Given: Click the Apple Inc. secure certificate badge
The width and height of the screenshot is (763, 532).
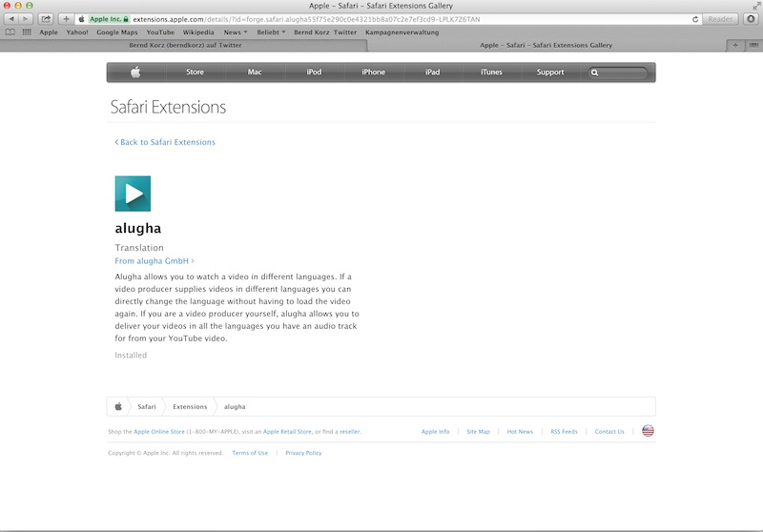Looking at the screenshot, I should [109, 19].
